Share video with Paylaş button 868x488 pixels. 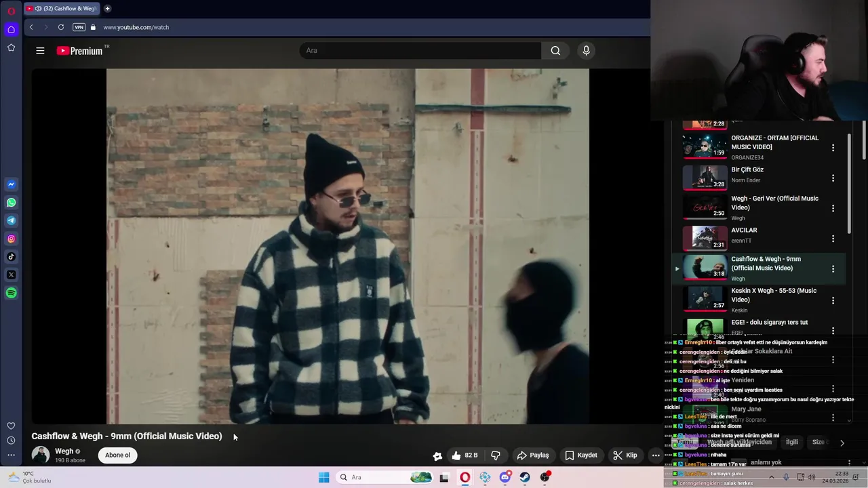click(533, 455)
